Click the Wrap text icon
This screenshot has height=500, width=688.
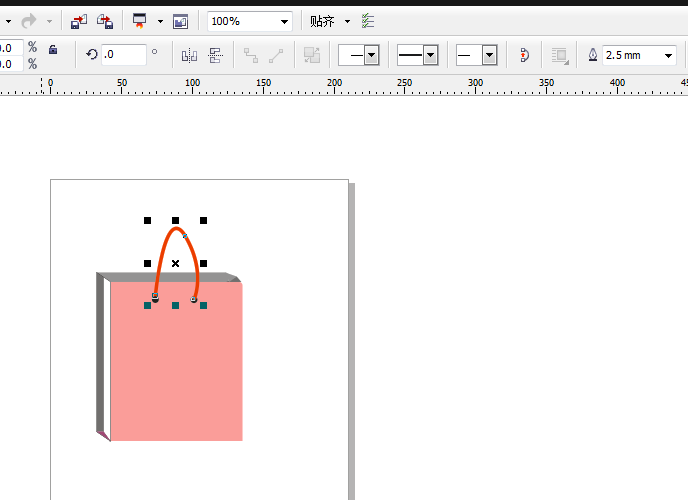pos(560,56)
